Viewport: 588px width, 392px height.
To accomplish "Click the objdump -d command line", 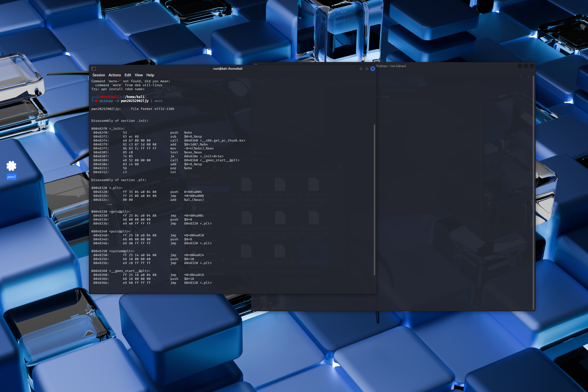I will pos(131,101).
